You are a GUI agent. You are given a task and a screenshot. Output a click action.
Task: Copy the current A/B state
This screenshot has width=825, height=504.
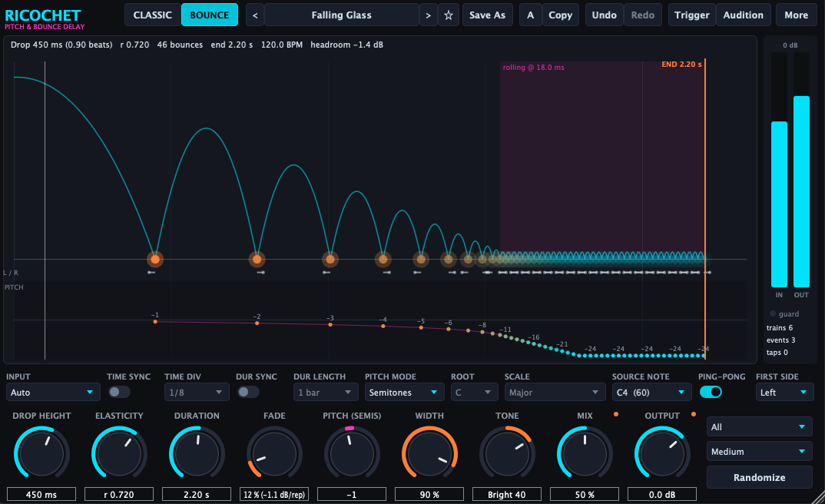tap(560, 15)
